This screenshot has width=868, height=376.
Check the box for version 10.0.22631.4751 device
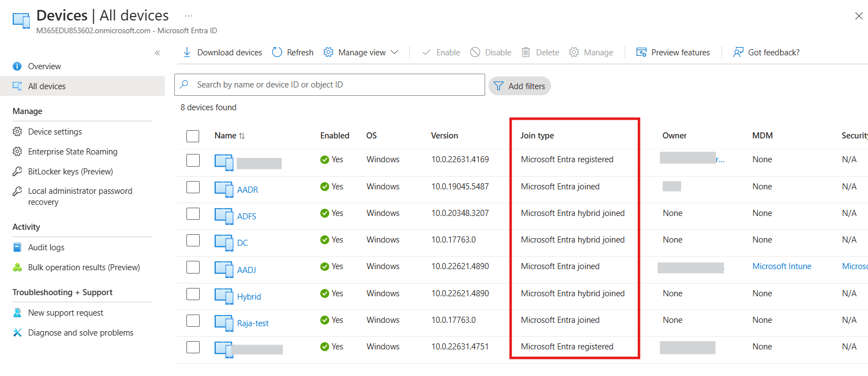point(193,347)
